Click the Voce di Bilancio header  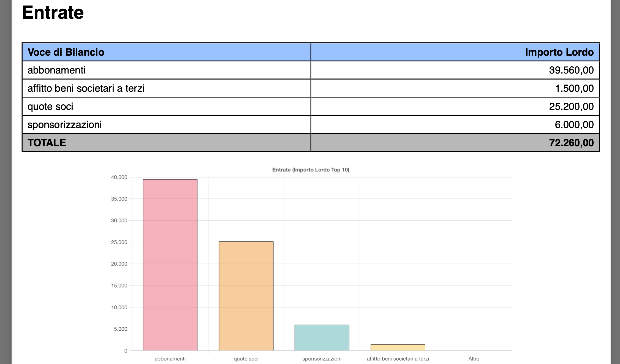pyautogui.click(x=66, y=52)
